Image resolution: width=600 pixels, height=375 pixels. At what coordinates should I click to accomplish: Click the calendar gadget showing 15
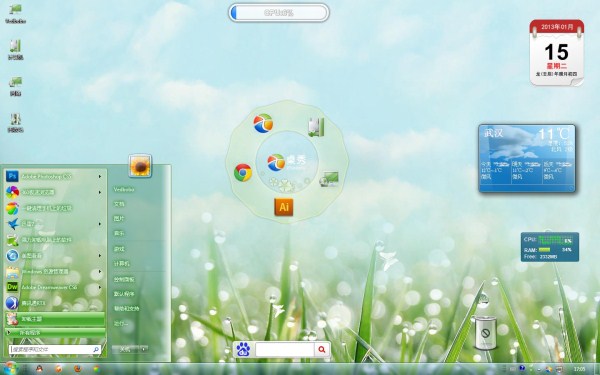tap(557, 52)
